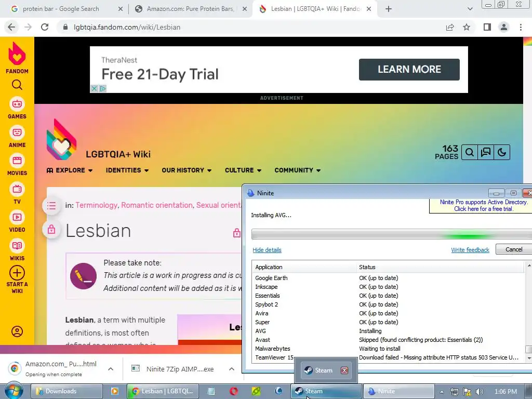Show hidden system tray icons

click(x=442, y=392)
